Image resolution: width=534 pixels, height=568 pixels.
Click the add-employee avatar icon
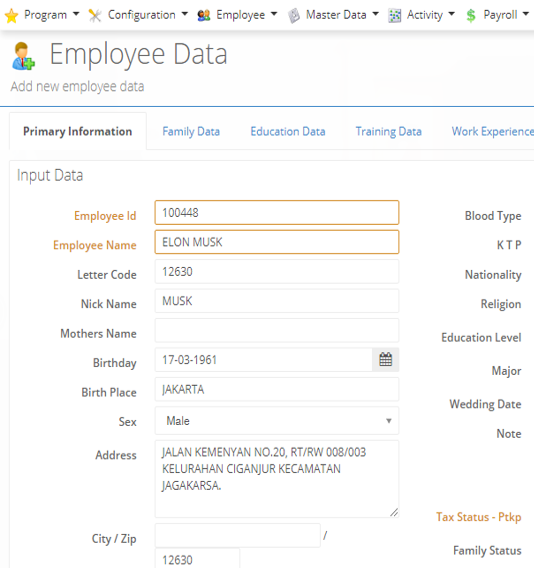[x=23, y=56]
